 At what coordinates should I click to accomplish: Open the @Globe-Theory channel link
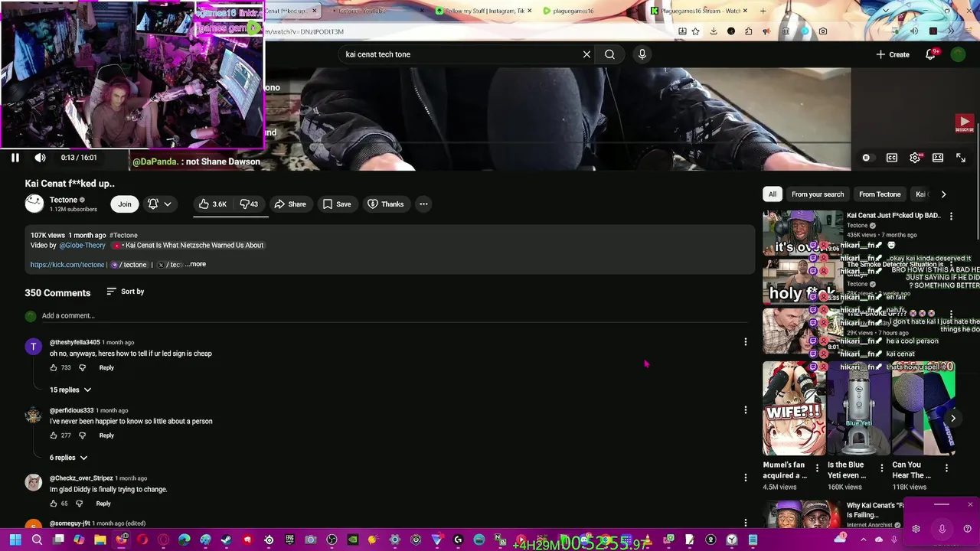click(x=82, y=246)
